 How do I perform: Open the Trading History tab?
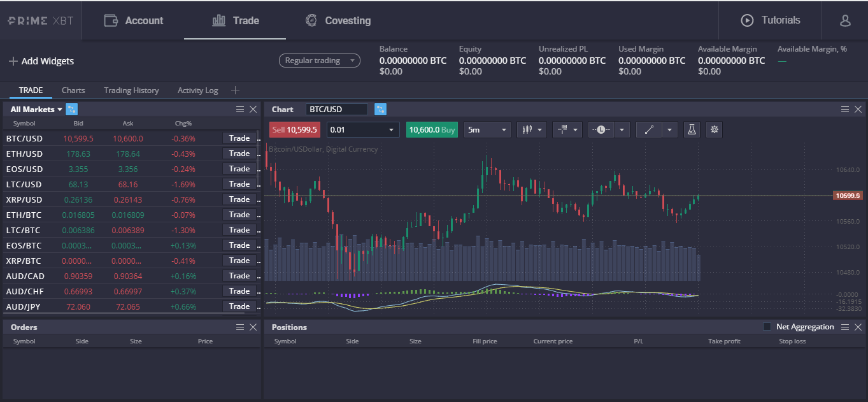131,90
